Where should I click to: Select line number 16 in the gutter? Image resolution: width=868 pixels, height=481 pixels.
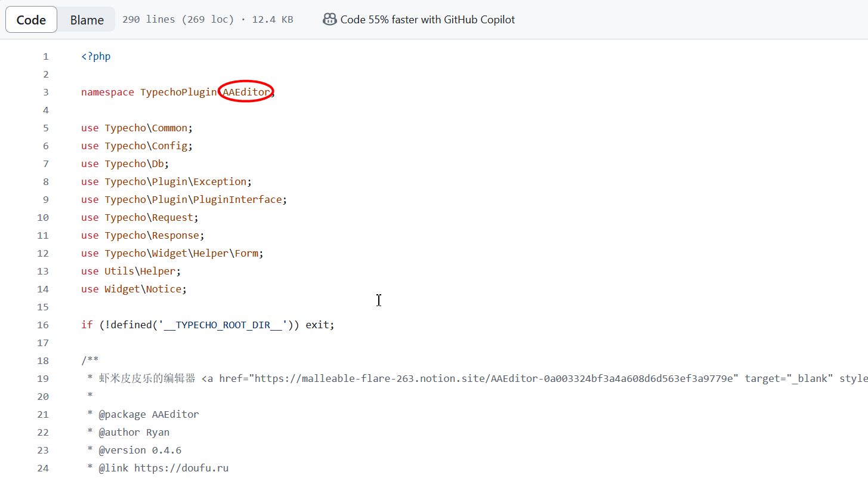pos(43,325)
